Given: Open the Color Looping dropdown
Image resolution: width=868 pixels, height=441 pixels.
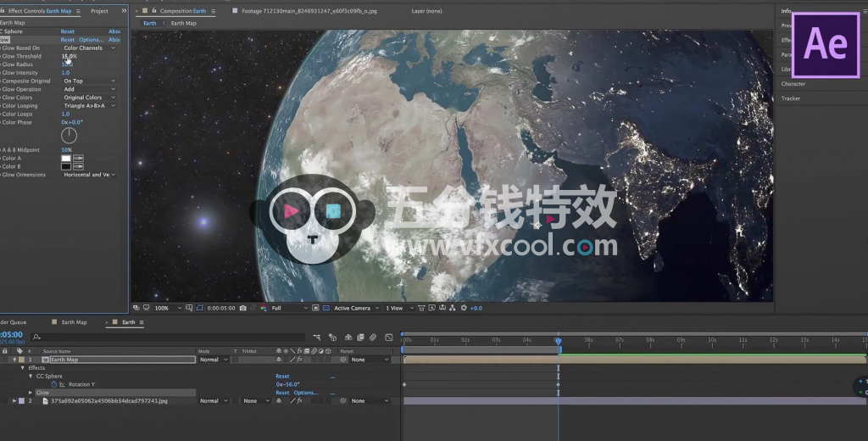Looking at the screenshot, I should (89, 106).
